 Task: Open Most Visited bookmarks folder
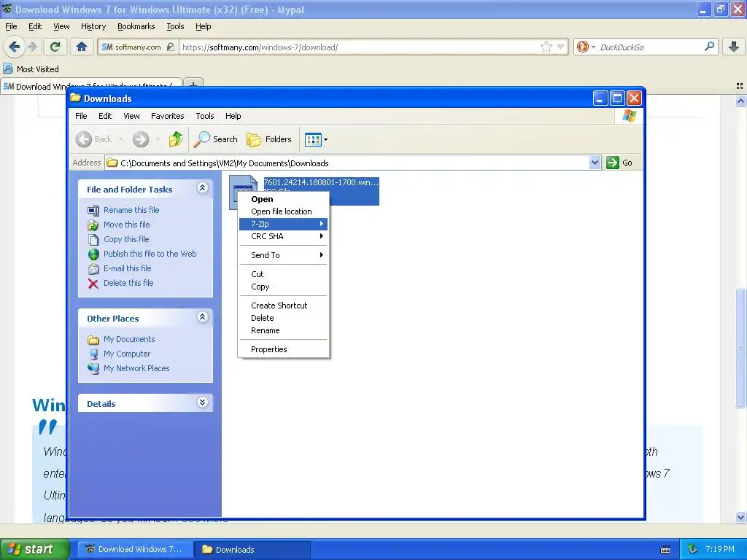[31, 69]
